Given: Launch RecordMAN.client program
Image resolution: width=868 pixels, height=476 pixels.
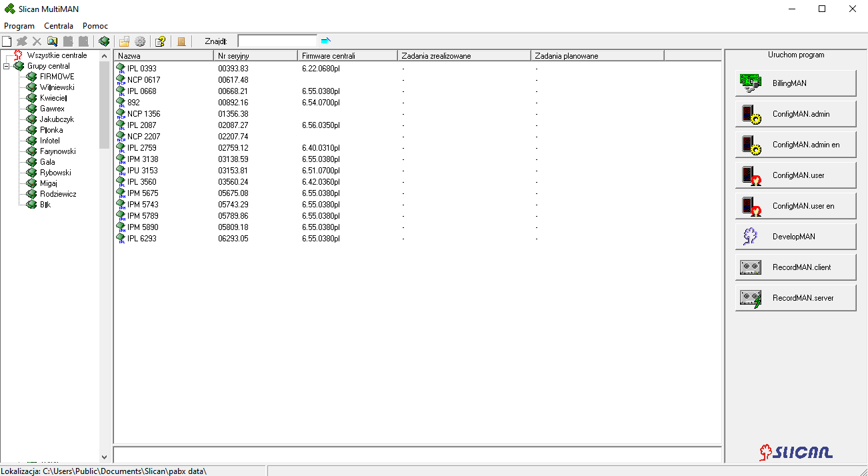Looking at the screenshot, I should (x=796, y=267).
